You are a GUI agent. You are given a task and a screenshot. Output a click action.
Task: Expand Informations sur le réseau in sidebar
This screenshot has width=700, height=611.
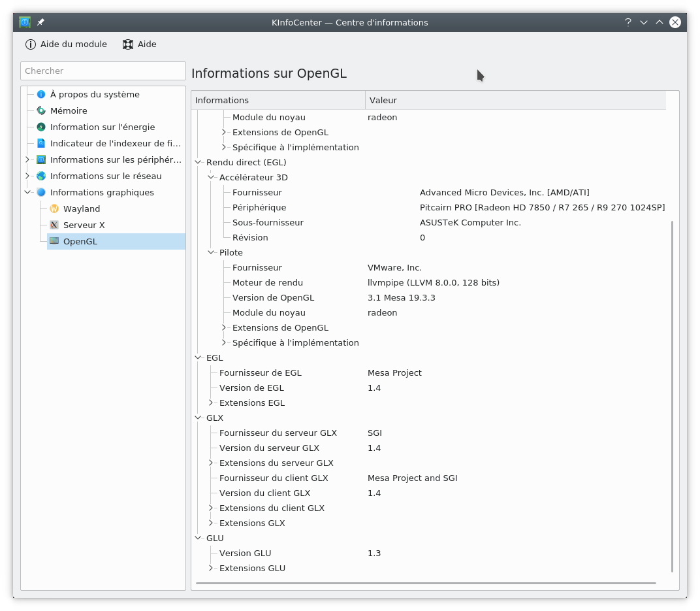click(27, 176)
